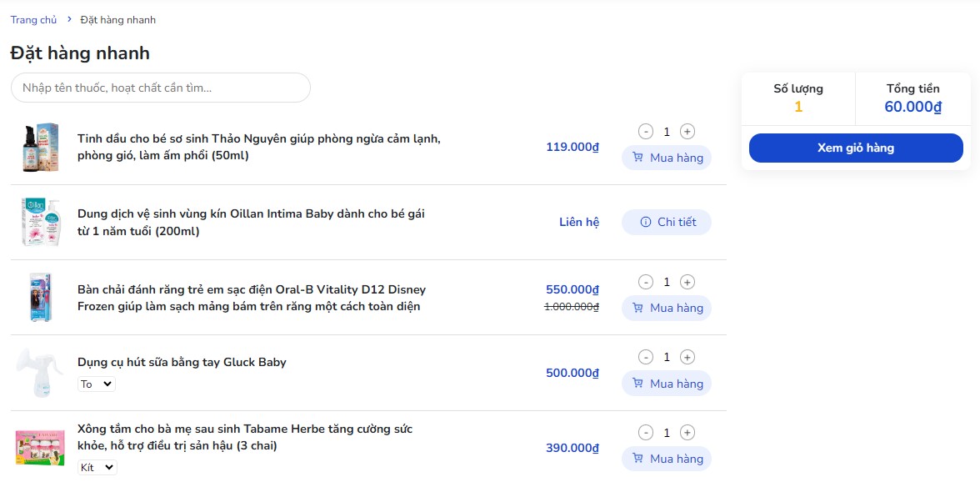Click Trang chủ breadcrumb link
The image size is (980, 482).
(33, 20)
